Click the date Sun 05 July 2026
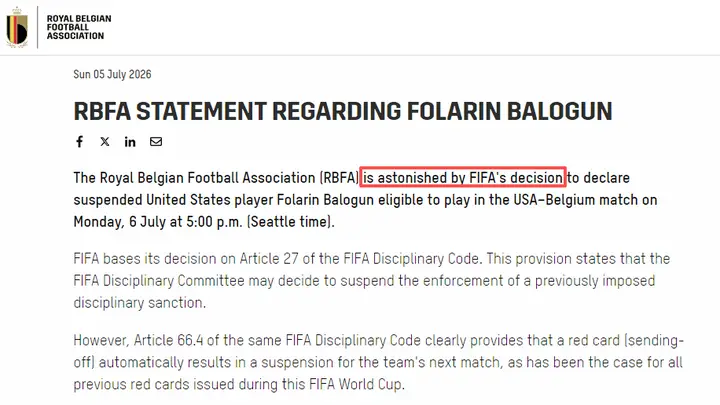Screen dimensions: 720x405 click(x=112, y=74)
